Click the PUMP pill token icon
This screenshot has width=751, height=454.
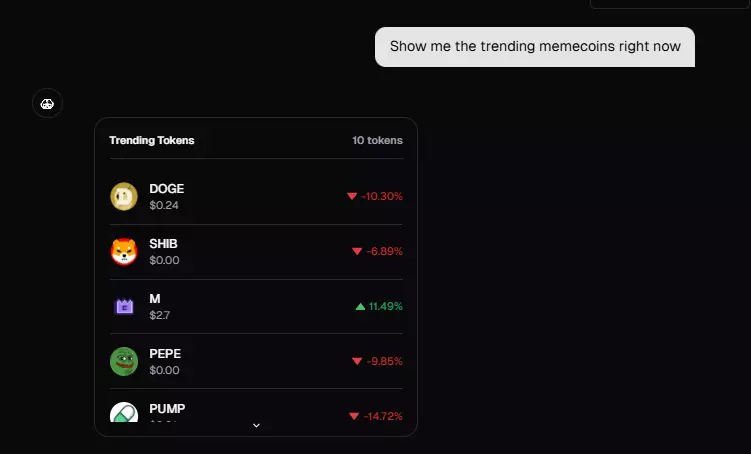point(123,413)
